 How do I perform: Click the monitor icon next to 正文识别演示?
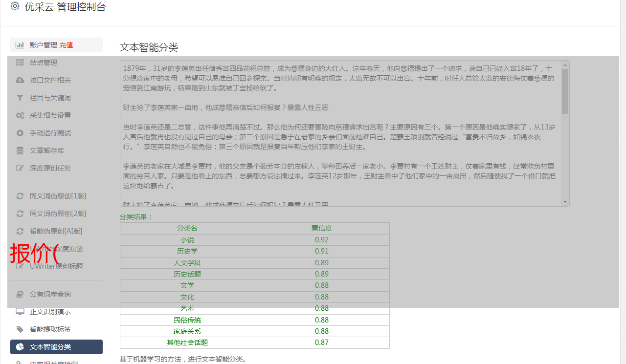coord(20,312)
